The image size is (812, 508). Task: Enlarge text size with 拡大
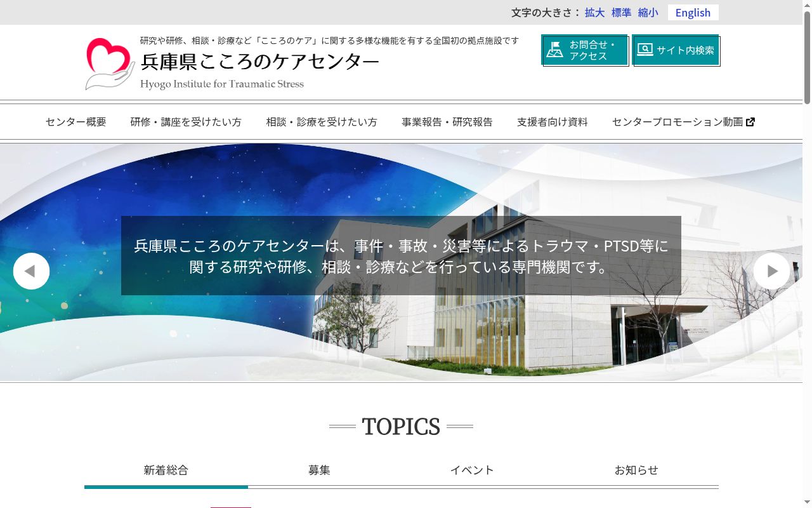pos(595,13)
